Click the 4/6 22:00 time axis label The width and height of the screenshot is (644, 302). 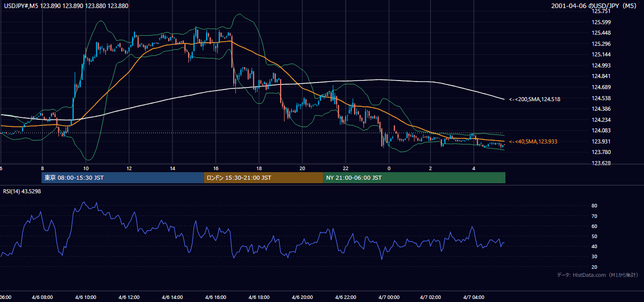[345, 297]
